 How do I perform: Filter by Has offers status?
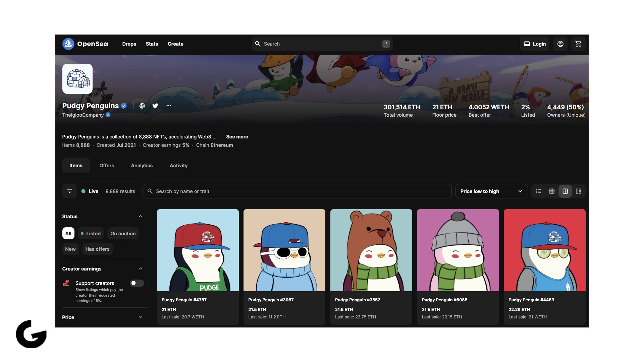pos(97,249)
